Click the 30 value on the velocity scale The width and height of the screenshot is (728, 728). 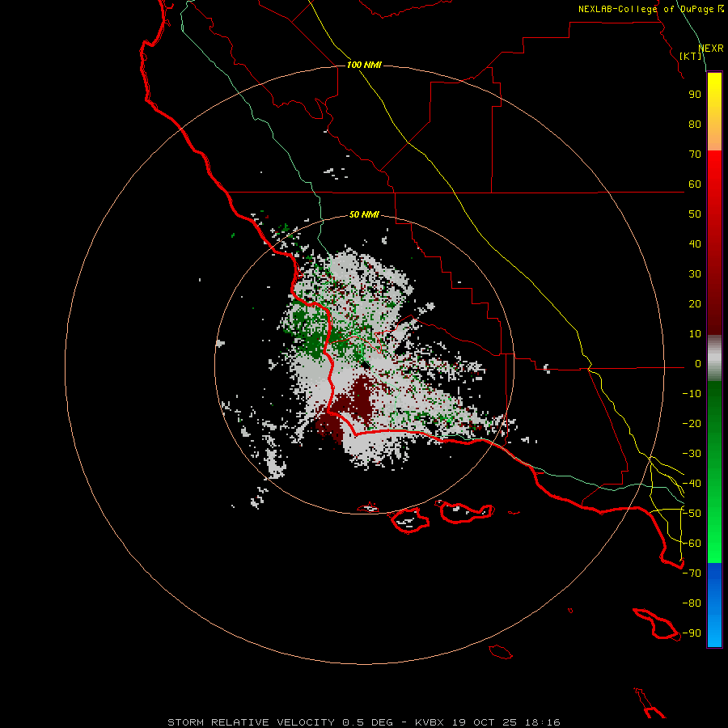coord(695,274)
